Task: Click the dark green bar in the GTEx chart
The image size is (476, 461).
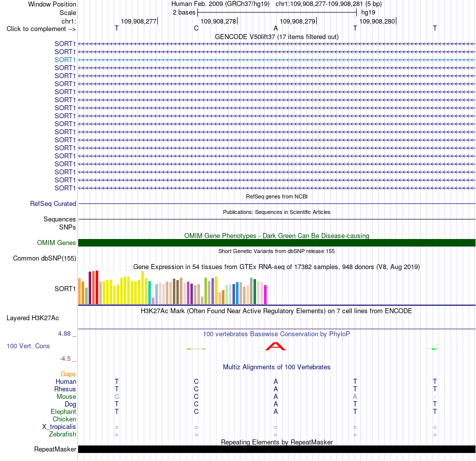Action: (255, 292)
